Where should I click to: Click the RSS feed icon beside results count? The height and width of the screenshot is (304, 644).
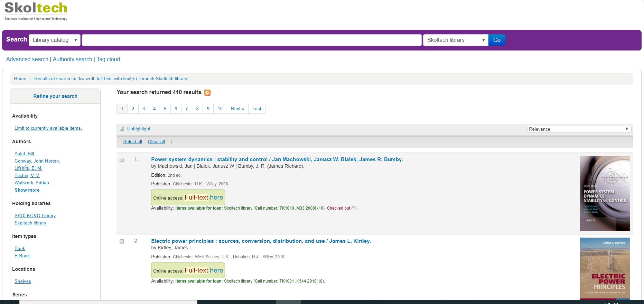click(207, 92)
